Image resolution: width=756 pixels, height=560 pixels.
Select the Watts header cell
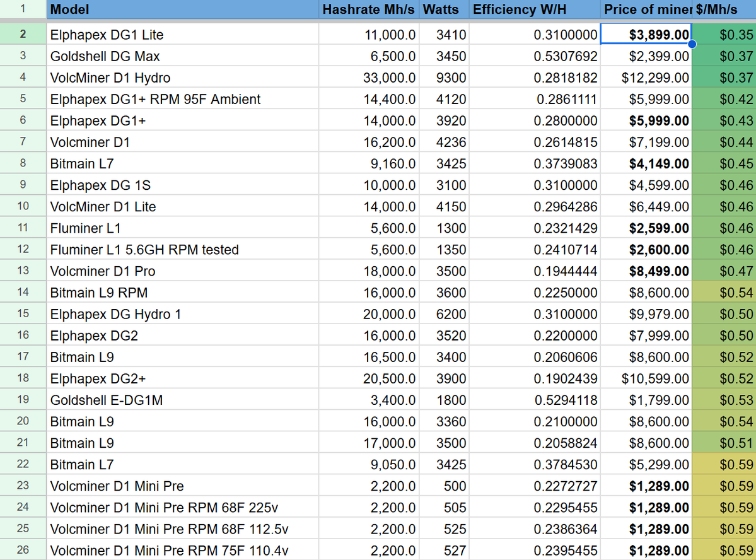point(443,9)
